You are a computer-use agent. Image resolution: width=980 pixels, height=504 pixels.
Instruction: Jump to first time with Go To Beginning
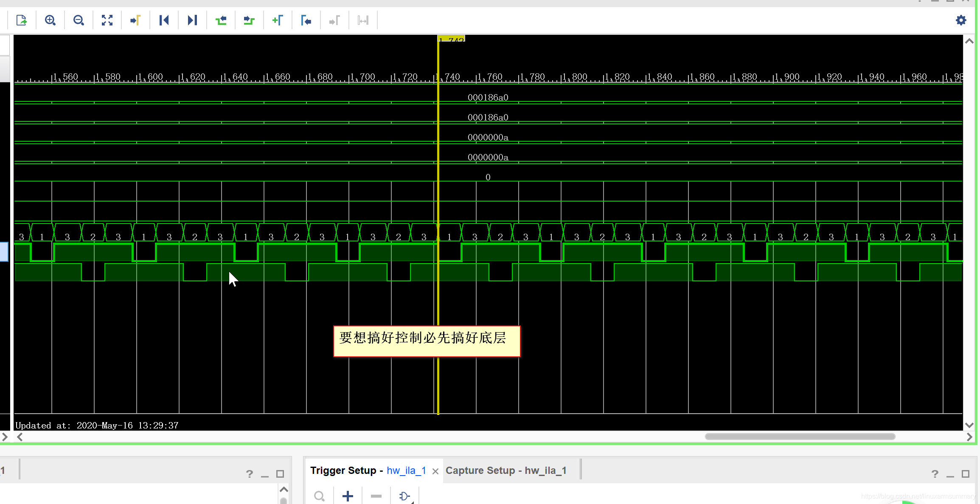tap(164, 20)
